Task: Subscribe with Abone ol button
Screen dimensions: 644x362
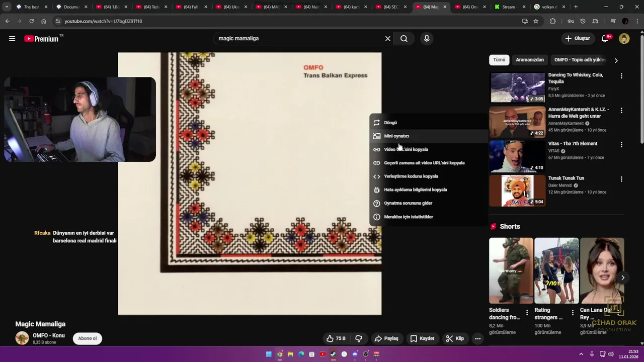Action: coord(88,338)
